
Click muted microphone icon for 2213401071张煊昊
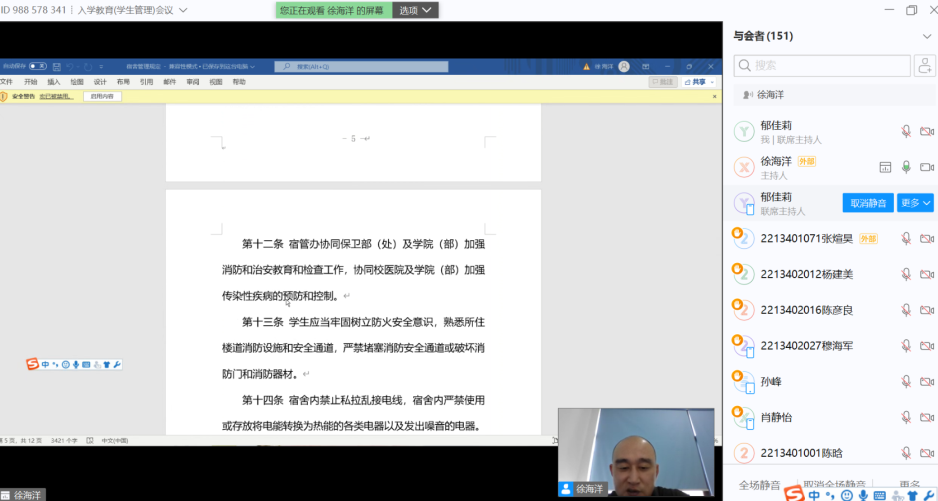click(906, 239)
